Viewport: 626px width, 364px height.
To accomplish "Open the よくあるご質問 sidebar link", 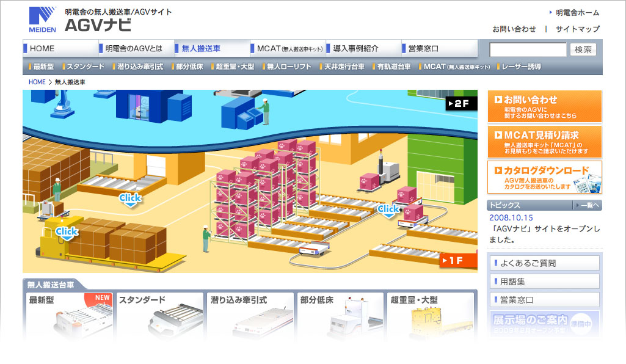I will (545, 263).
